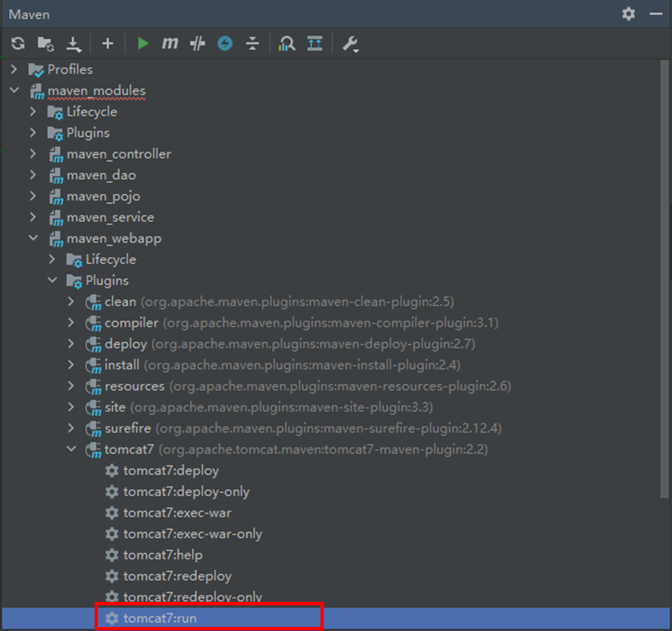Expand the install plugin node
The width and height of the screenshot is (672, 631).
[x=71, y=365]
